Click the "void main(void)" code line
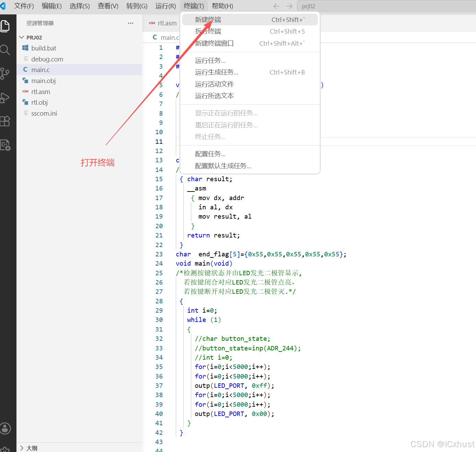This screenshot has height=452, width=476. coord(204,264)
